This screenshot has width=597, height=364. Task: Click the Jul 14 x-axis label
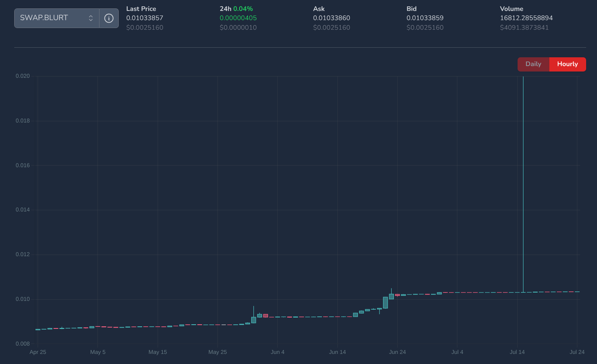point(517,352)
